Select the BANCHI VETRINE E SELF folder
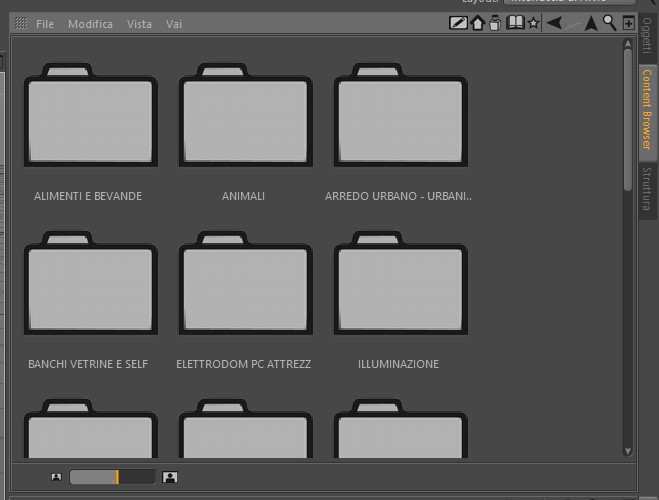 tap(91, 283)
